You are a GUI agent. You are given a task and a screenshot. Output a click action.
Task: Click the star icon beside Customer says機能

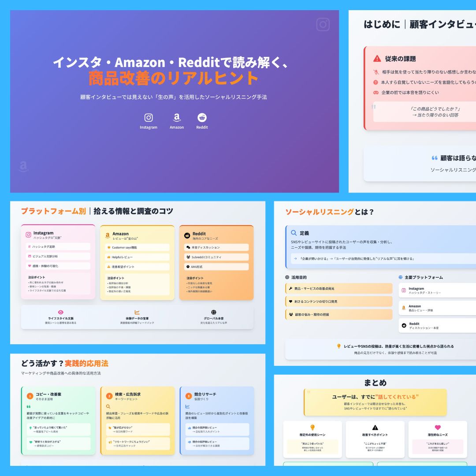click(x=109, y=247)
